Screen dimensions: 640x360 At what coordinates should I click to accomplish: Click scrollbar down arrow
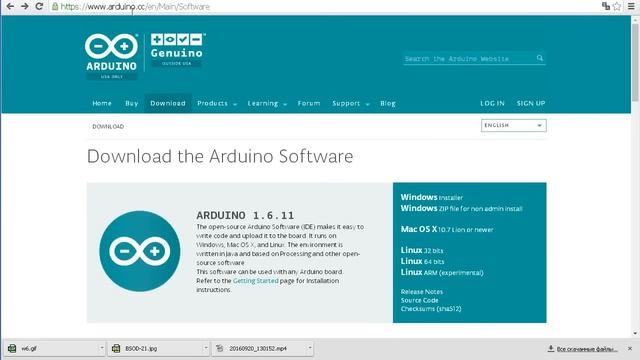tap(635, 333)
